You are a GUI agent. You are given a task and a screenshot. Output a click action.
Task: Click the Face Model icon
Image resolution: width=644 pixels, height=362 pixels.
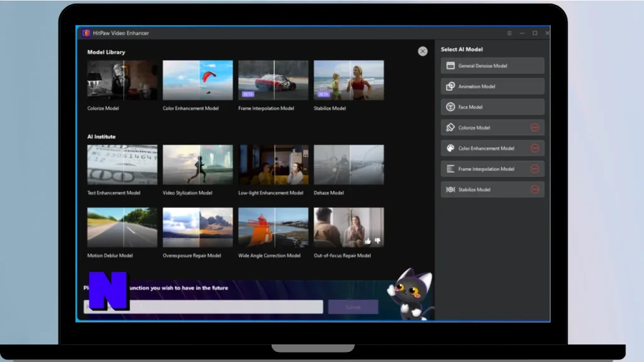[x=450, y=107]
